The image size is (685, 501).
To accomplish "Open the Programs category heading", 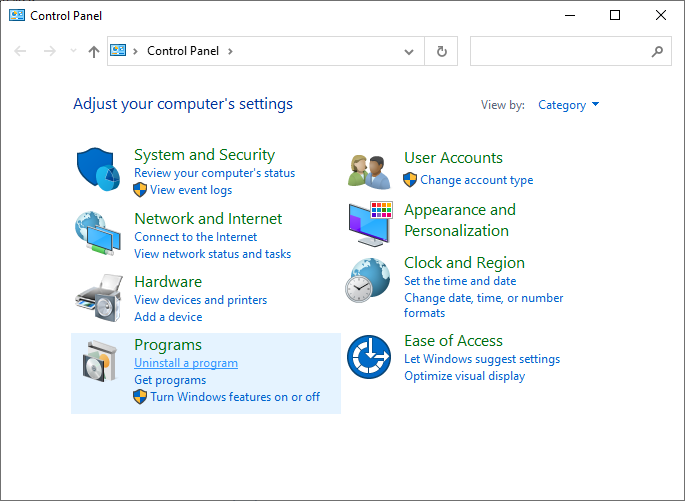I will pyautogui.click(x=168, y=345).
